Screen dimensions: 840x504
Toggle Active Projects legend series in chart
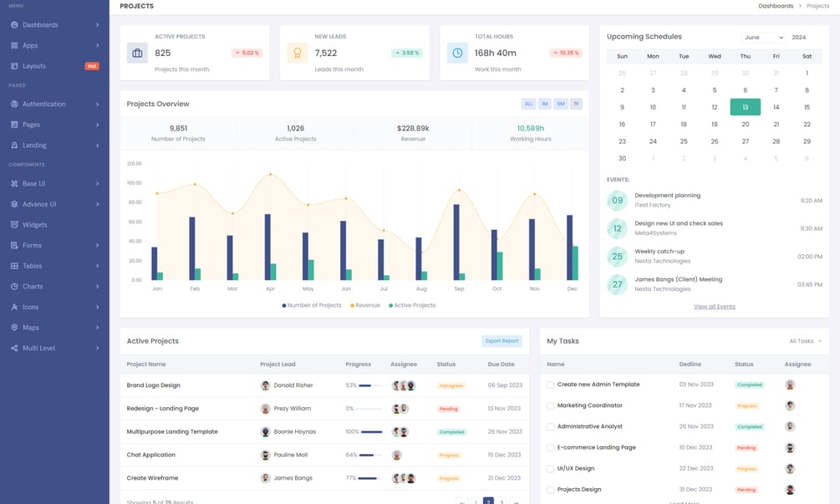(412, 305)
